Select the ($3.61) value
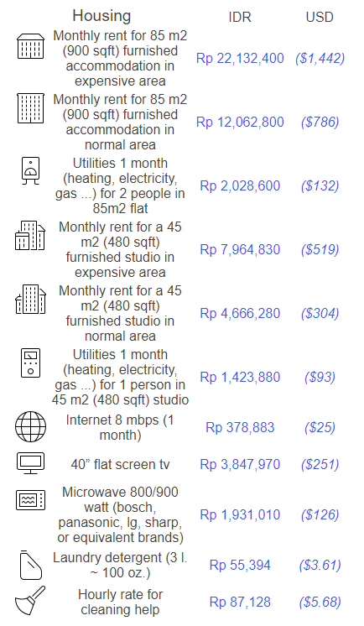This screenshot has width=364, height=626. click(x=320, y=565)
